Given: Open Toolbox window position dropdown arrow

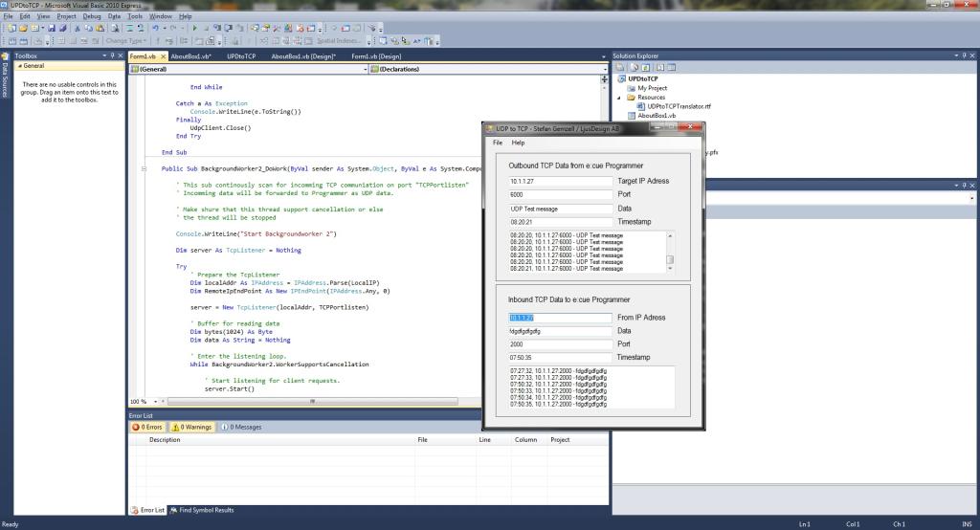Looking at the screenshot, I should click(x=104, y=55).
